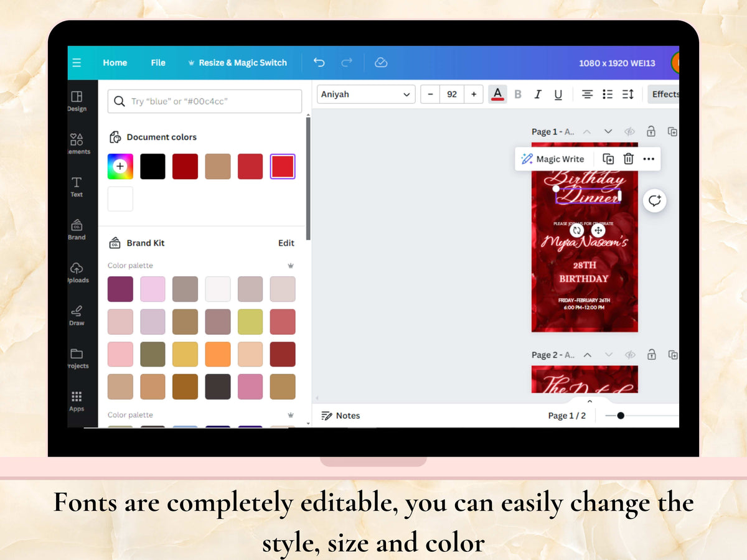Open the File menu

158,63
